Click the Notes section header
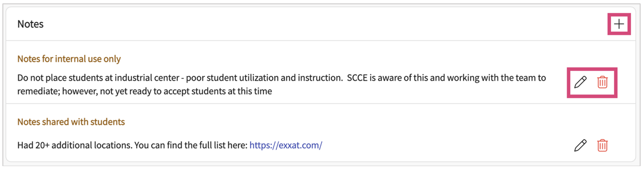The image size is (644, 169). (30, 24)
